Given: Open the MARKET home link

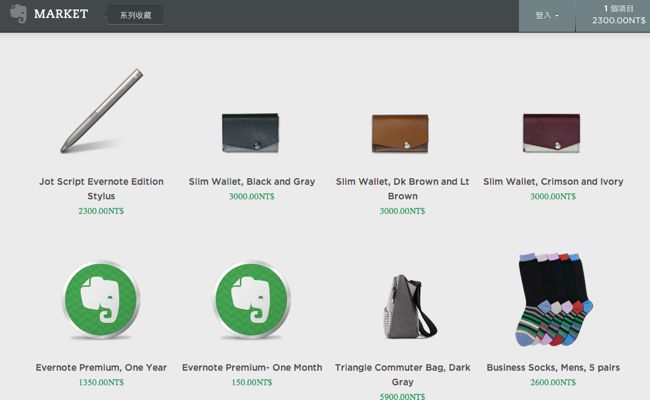Looking at the screenshot, I should [x=61, y=14].
